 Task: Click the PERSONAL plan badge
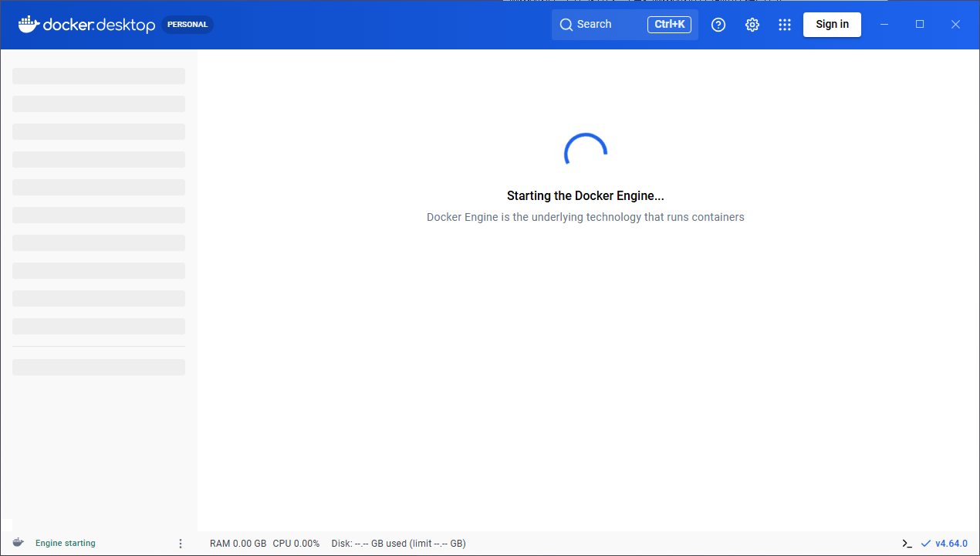point(188,25)
